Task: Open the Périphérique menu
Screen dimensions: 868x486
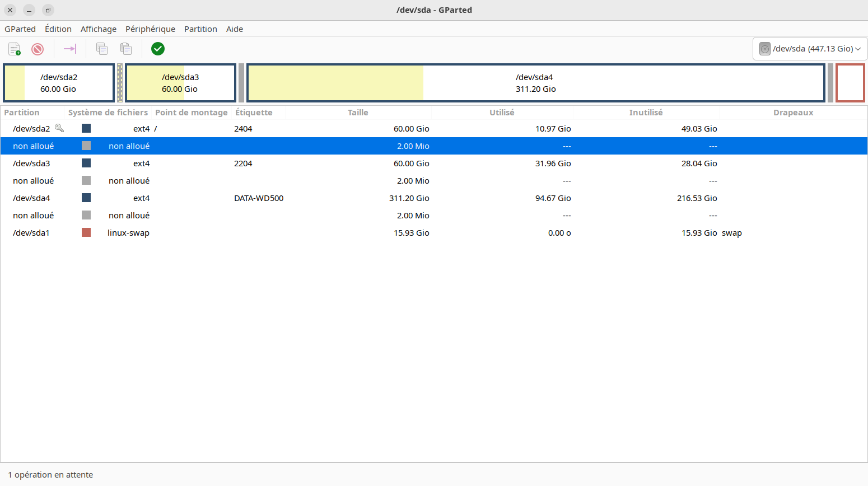Action: point(150,29)
